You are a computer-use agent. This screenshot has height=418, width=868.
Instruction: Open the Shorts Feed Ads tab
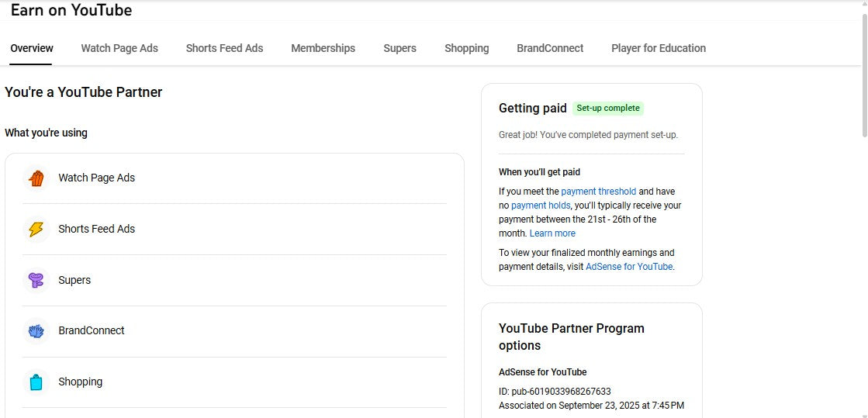pos(224,48)
